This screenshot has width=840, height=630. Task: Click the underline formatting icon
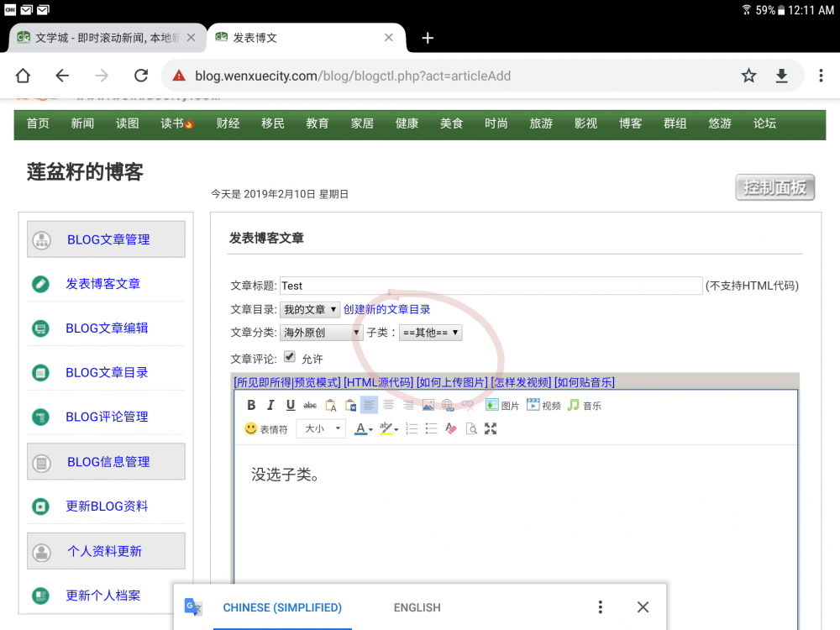[x=291, y=405]
